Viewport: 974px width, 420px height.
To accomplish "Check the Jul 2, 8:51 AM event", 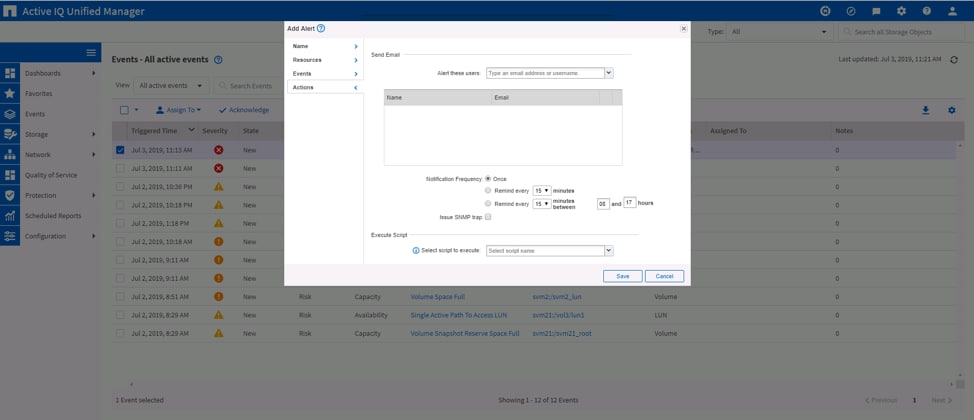I will 120,297.
